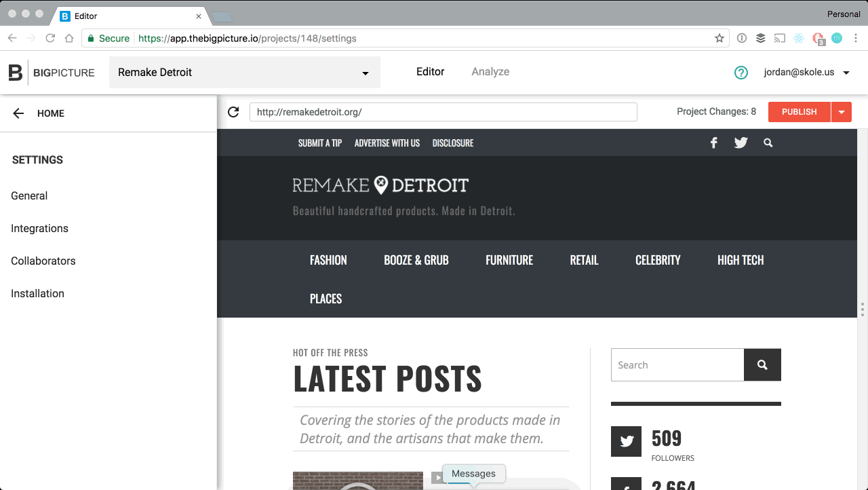Click the video play icon by Messages

click(x=438, y=478)
